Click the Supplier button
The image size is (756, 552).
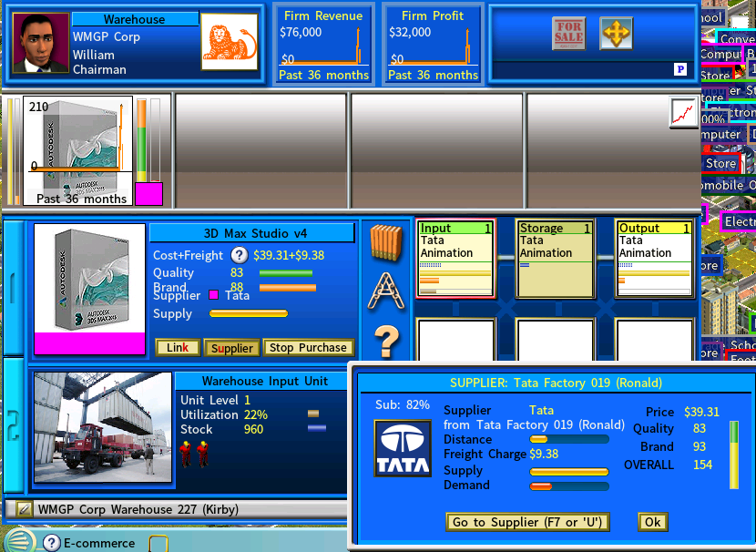click(x=232, y=348)
